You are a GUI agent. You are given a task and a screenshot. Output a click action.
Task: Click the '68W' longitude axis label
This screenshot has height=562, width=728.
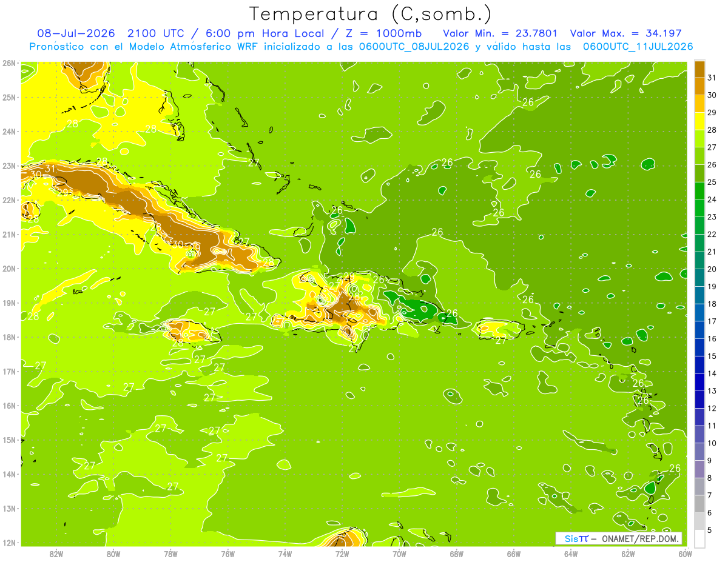click(x=456, y=554)
